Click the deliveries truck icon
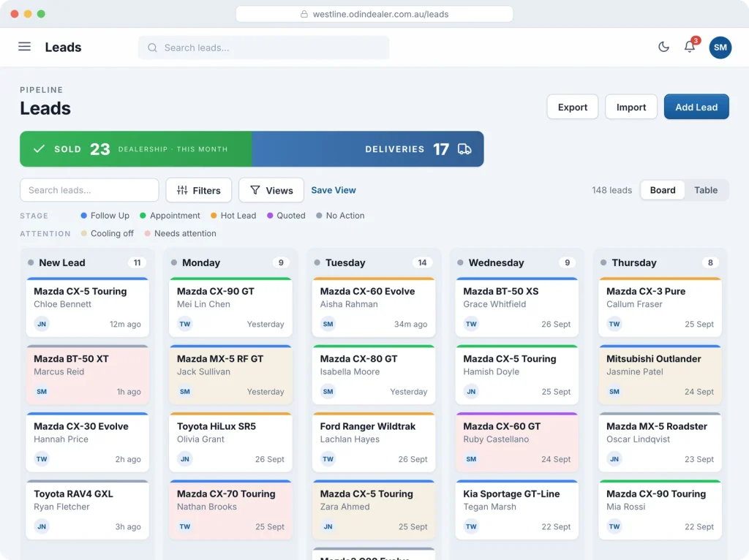The height and width of the screenshot is (560, 749). tap(464, 149)
